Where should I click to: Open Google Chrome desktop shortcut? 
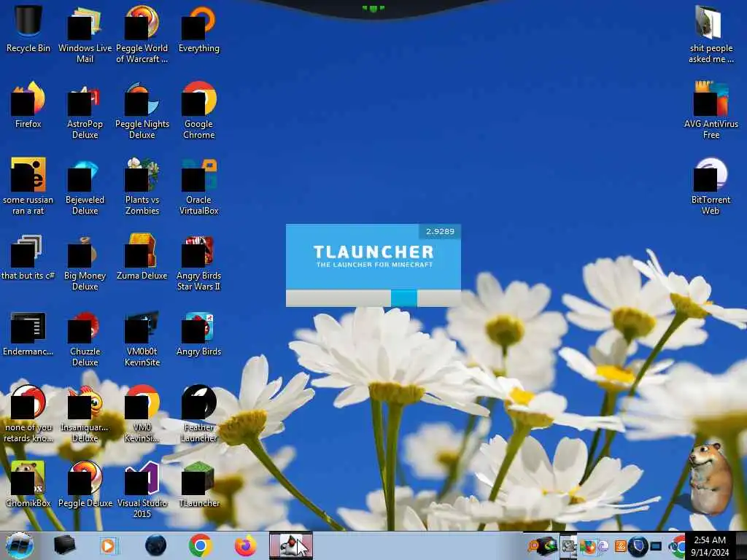click(x=198, y=111)
